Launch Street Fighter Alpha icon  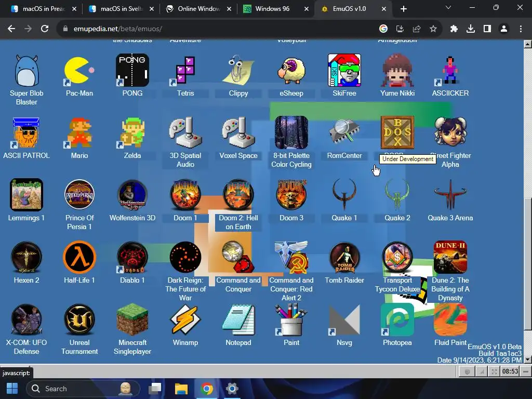450,132
